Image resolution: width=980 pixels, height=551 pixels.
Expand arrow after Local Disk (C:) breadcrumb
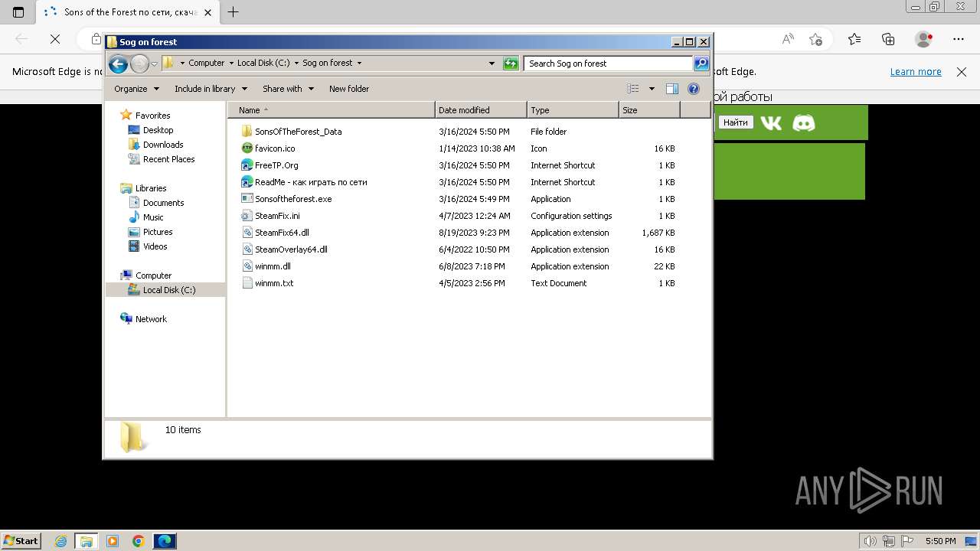296,64
